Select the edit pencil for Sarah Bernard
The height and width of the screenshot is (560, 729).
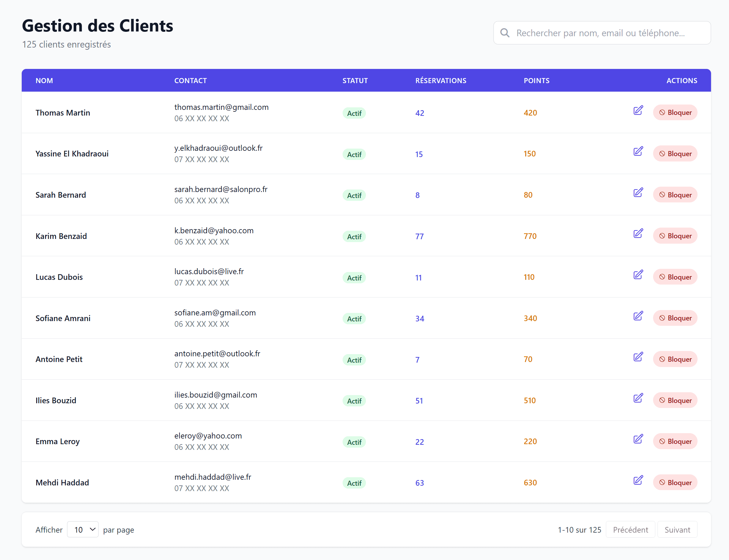coord(638,193)
